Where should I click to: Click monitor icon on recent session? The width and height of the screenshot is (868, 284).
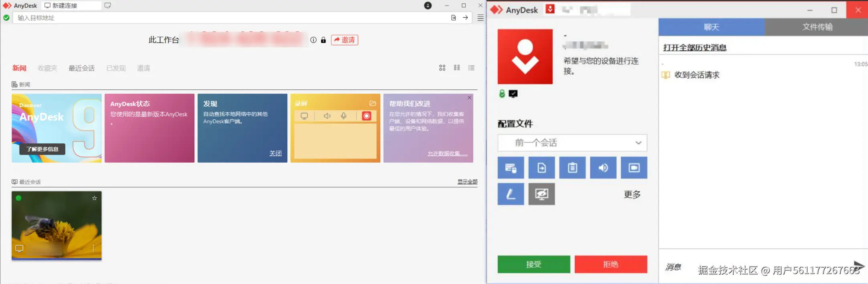pos(19,248)
